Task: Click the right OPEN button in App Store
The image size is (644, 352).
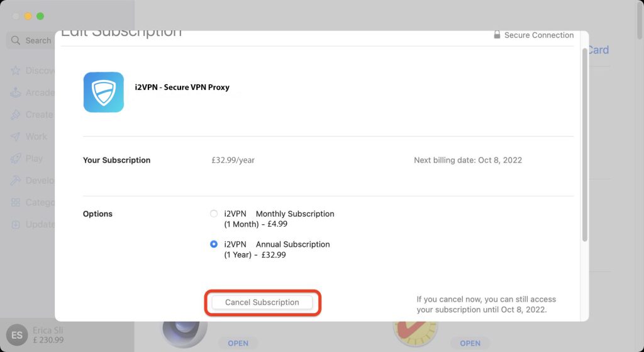Action: point(470,343)
